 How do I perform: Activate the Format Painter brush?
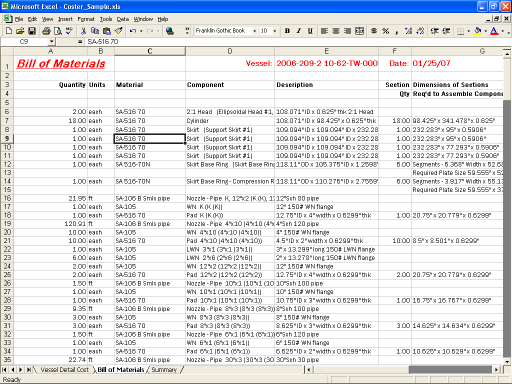pos(118,31)
